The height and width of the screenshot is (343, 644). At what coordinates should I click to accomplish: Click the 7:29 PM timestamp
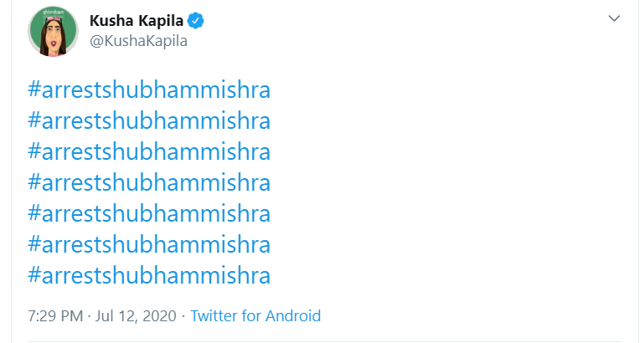(x=54, y=316)
